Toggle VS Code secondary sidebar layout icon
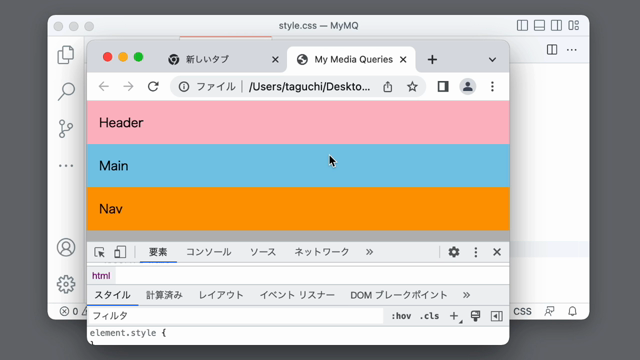The height and width of the screenshot is (360, 640). (x=556, y=26)
